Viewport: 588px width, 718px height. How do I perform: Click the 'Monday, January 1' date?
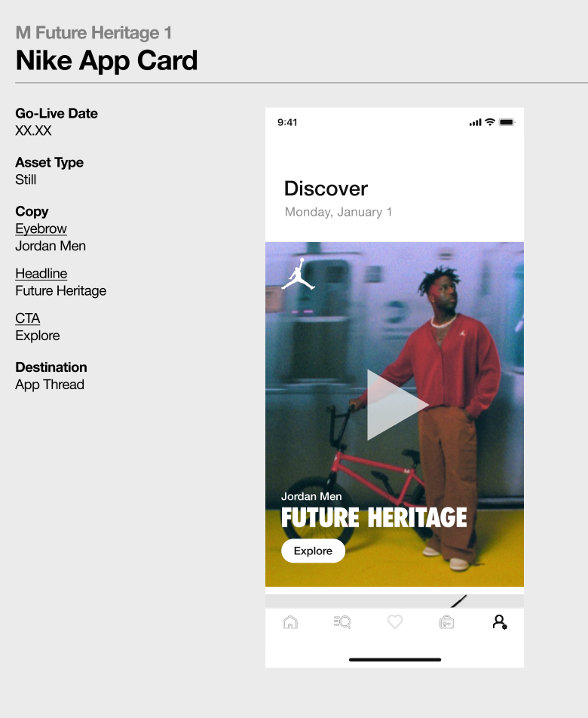pos(338,212)
